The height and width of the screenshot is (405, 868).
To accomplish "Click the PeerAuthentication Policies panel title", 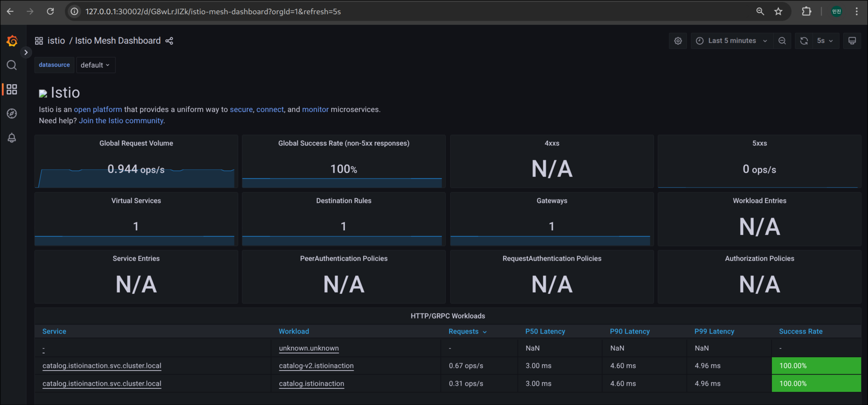I will (x=344, y=258).
